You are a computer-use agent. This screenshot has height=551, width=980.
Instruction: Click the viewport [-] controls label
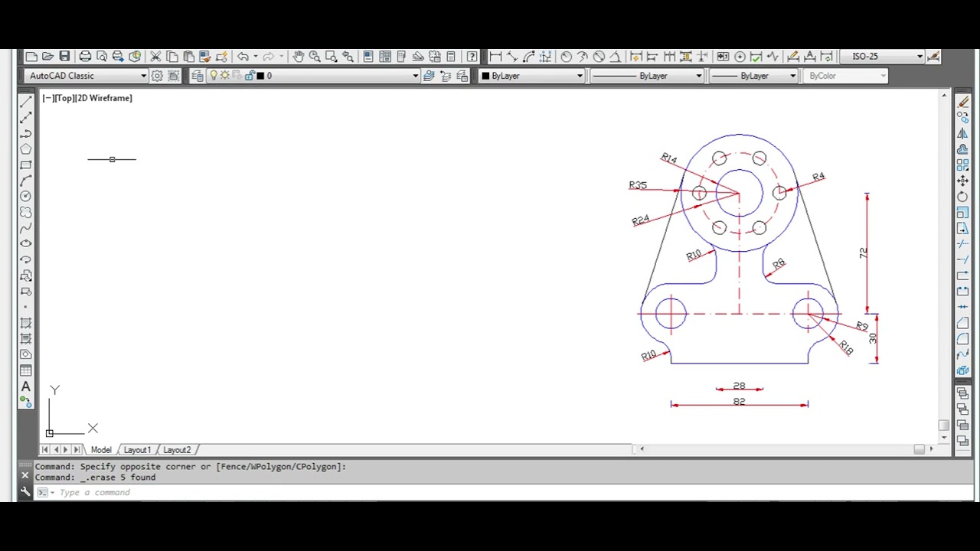coord(47,98)
